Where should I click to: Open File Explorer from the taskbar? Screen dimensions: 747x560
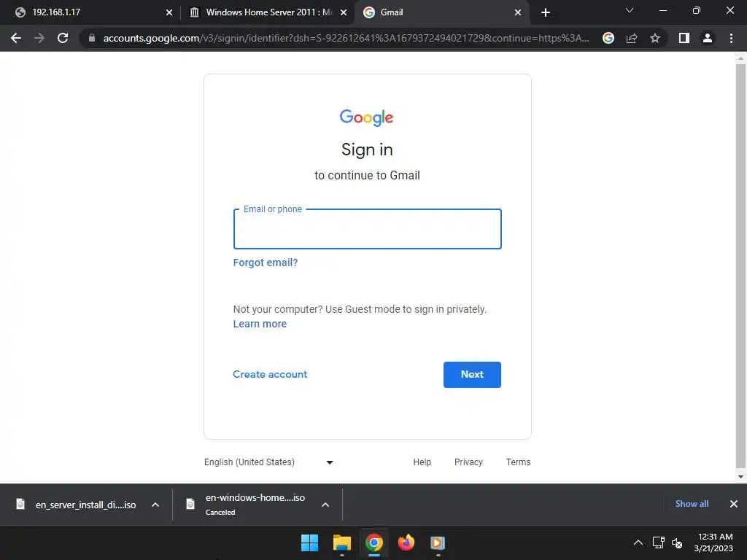[x=342, y=542]
